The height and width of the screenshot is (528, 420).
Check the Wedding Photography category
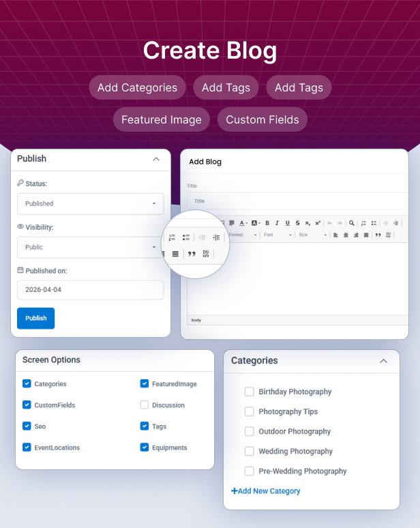[x=250, y=451]
